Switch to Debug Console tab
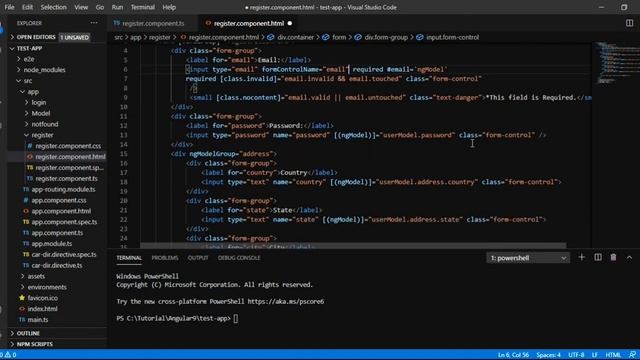The height and width of the screenshot is (360, 640). (239, 258)
